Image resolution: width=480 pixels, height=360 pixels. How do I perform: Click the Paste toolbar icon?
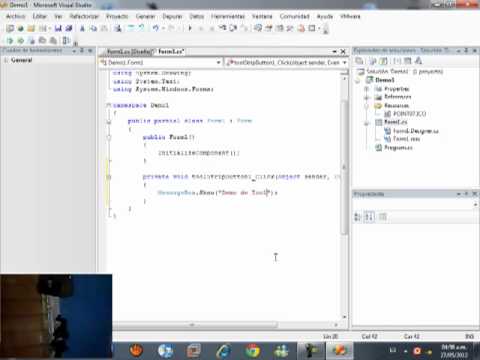click(104, 28)
